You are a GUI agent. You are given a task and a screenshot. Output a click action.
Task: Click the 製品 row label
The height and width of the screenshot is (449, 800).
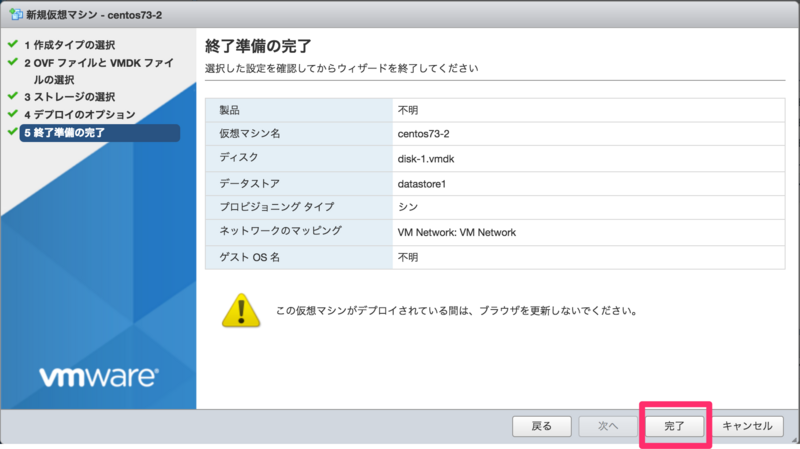[230, 110]
